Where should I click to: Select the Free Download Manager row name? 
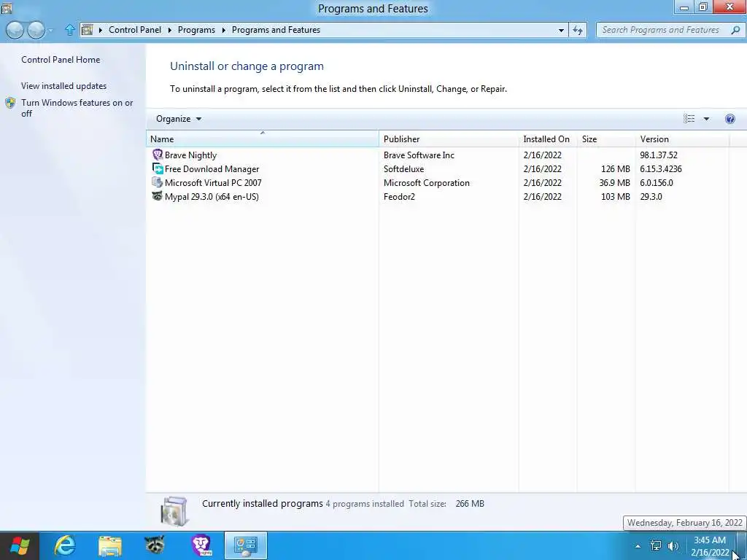[212, 169]
